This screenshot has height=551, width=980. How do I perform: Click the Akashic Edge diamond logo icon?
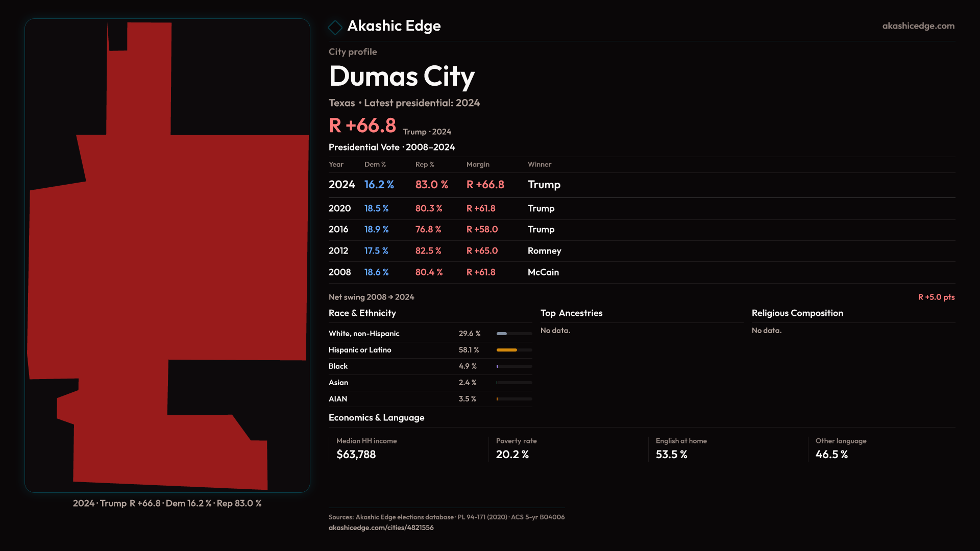(x=335, y=27)
